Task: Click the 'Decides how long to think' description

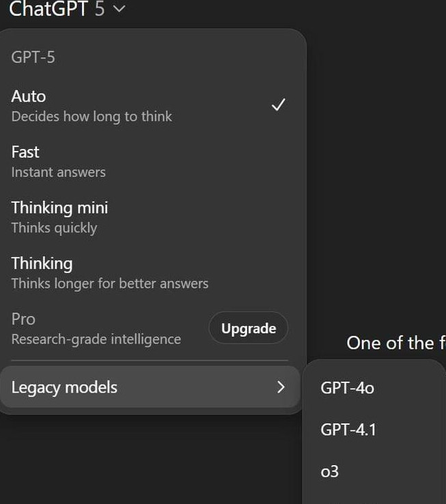Action: pos(92,116)
